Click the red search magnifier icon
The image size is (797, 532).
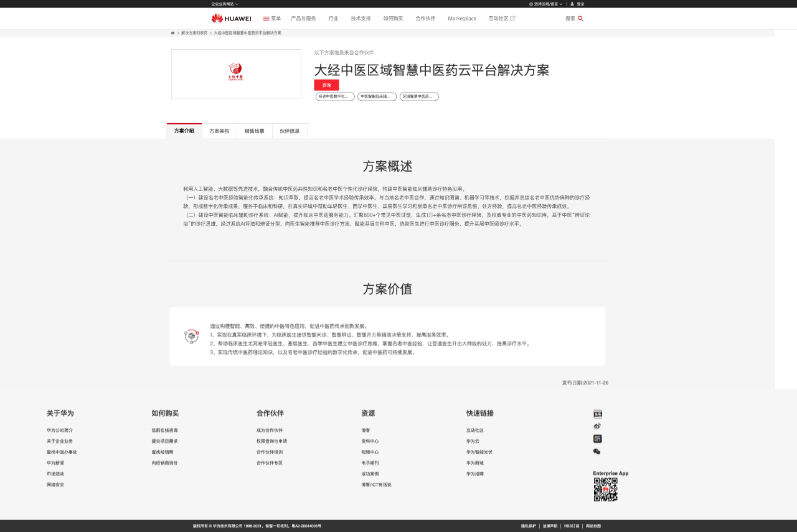(x=581, y=19)
